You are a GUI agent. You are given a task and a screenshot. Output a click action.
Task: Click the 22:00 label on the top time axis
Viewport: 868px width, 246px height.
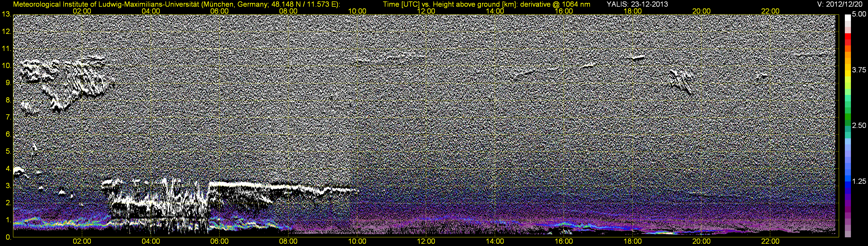tap(770, 11)
